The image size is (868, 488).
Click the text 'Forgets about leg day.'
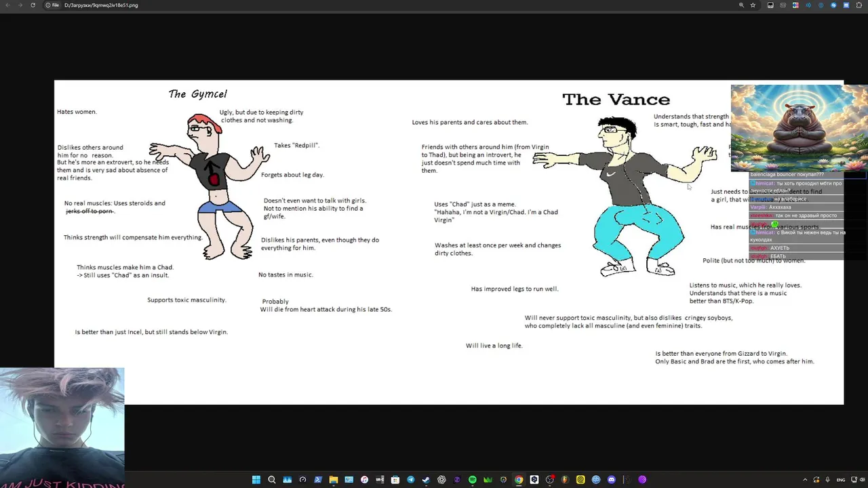point(292,175)
